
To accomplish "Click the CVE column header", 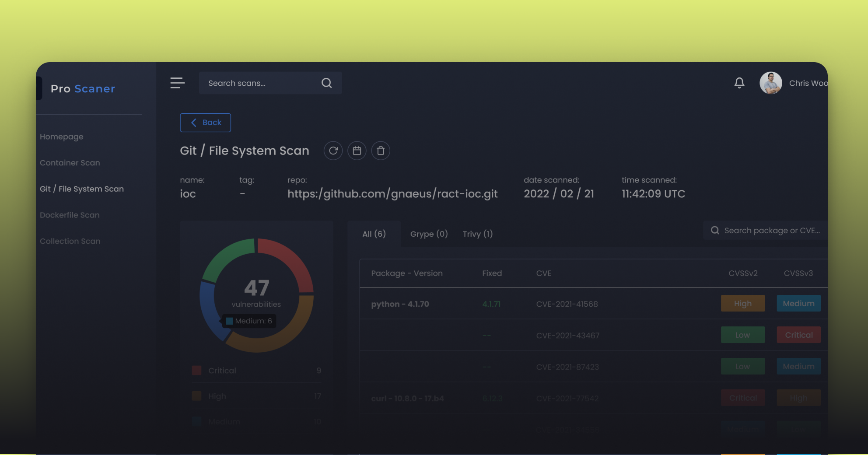I will 544,273.
